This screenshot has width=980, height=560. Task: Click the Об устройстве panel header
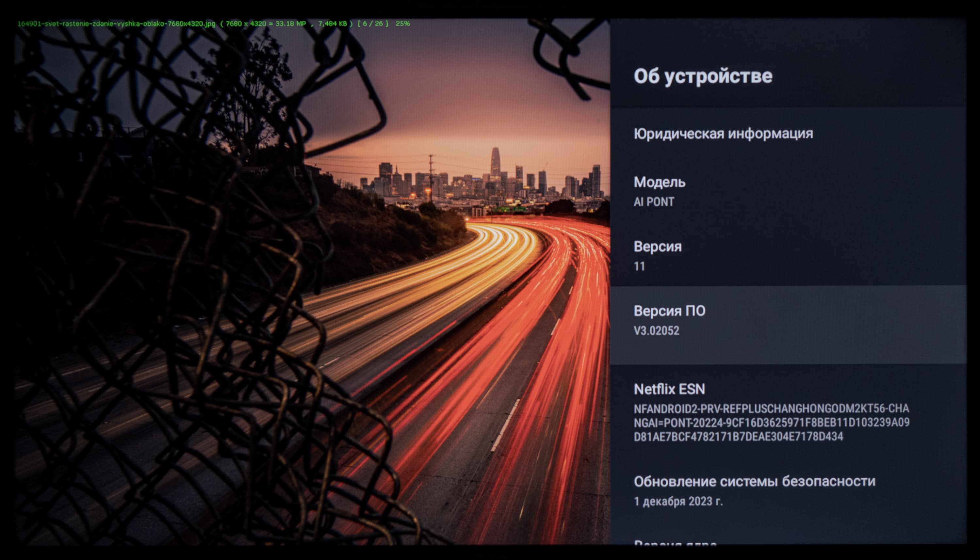coord(703,76)
